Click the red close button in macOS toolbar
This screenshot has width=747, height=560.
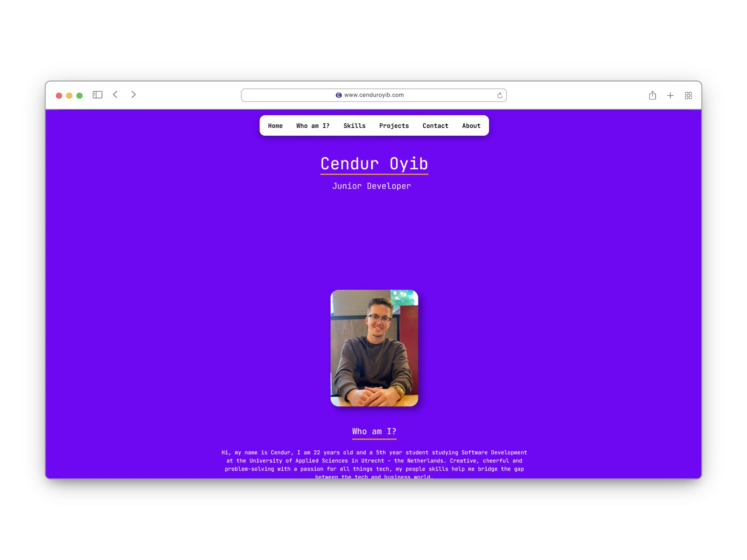[59, 95]
